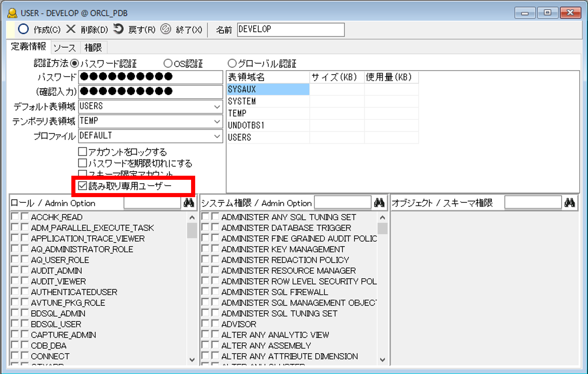Enable the lock account (アカウントをロックする) checkbox
The height and width of the screenshot is (374, 588).
click(83, 152)
